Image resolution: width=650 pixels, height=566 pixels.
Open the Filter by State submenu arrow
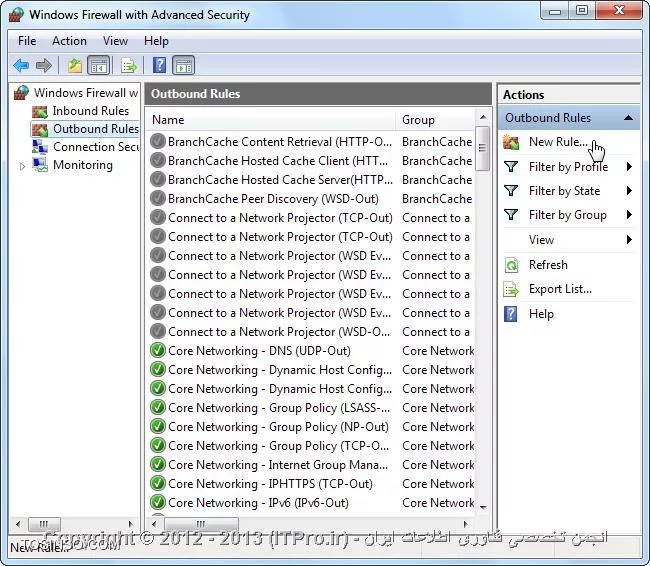[x=629, y=191]
